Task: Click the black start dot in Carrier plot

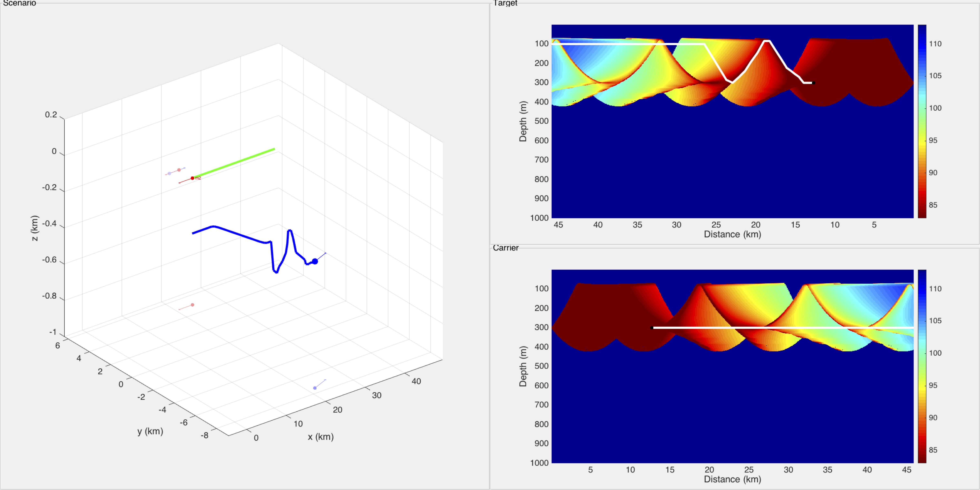Action: [652, 327]
